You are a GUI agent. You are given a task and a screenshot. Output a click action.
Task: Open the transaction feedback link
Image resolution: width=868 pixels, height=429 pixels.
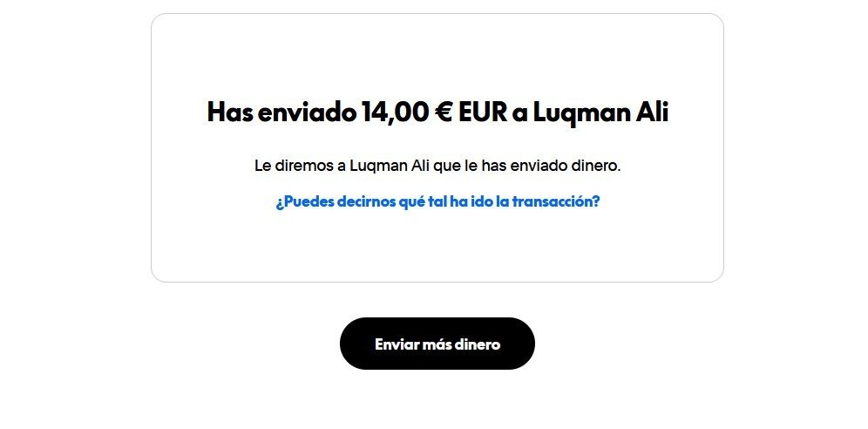437,201
